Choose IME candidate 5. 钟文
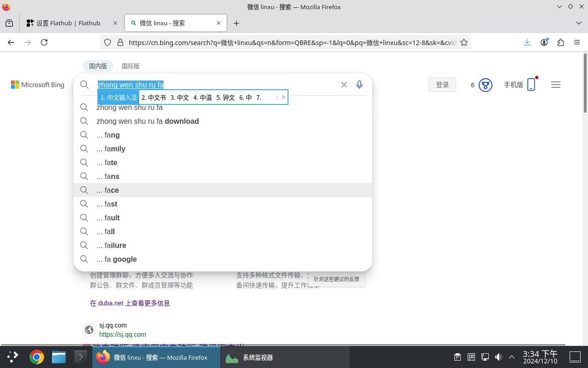588x368 pixels. pyautogui.click(x=226, y=98)
